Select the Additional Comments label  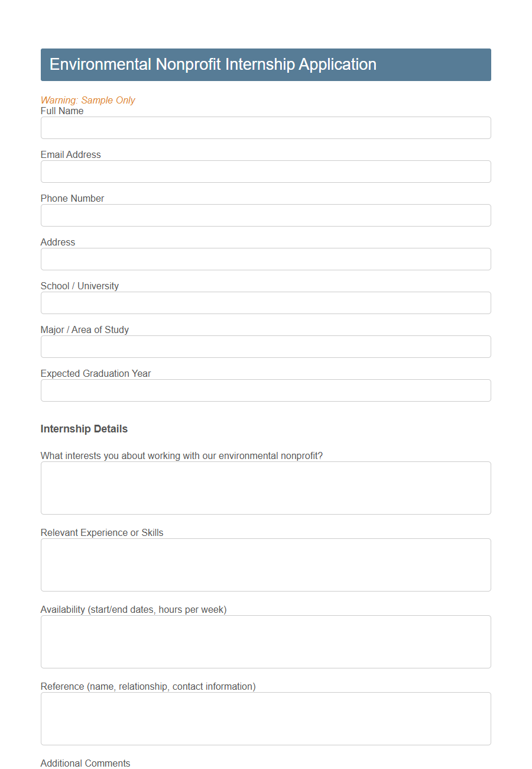tap(85, 763)
